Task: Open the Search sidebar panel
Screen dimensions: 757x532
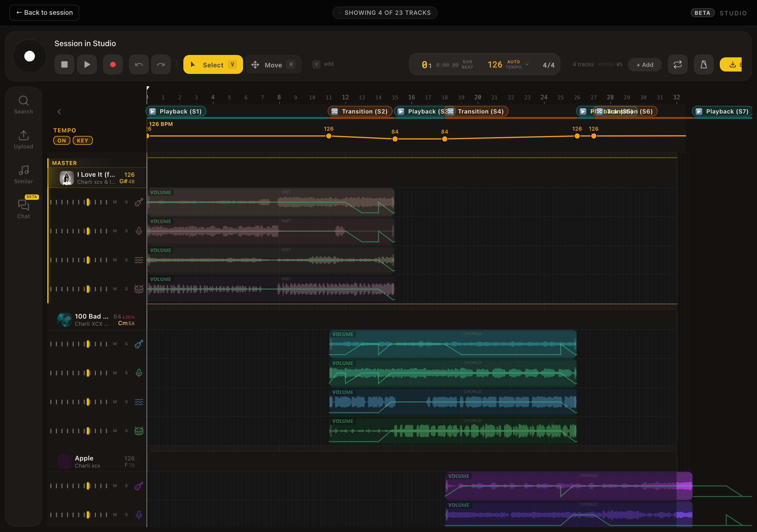Action: point(23,105)
